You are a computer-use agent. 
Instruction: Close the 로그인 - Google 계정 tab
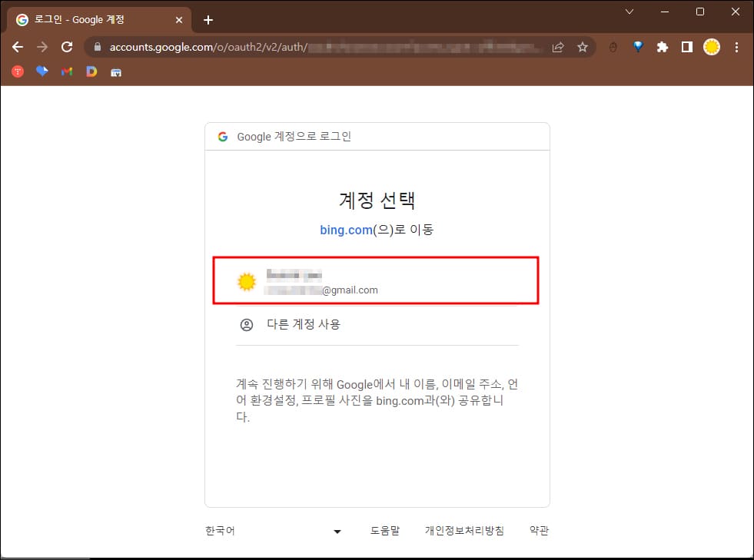pos(179,20)
